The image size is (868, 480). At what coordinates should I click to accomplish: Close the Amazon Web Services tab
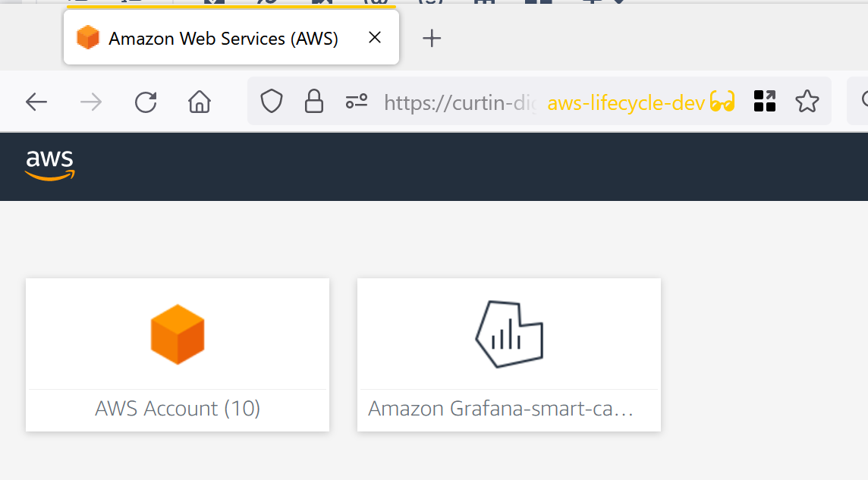pyautogui.click(x=374, y=37)
